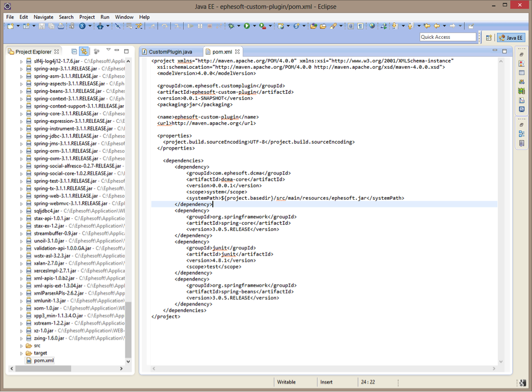The width and height of the screenshot is (532, 392).
Task: Jump to Last Edit Location arrow
Action: click(x=427, y=26)
